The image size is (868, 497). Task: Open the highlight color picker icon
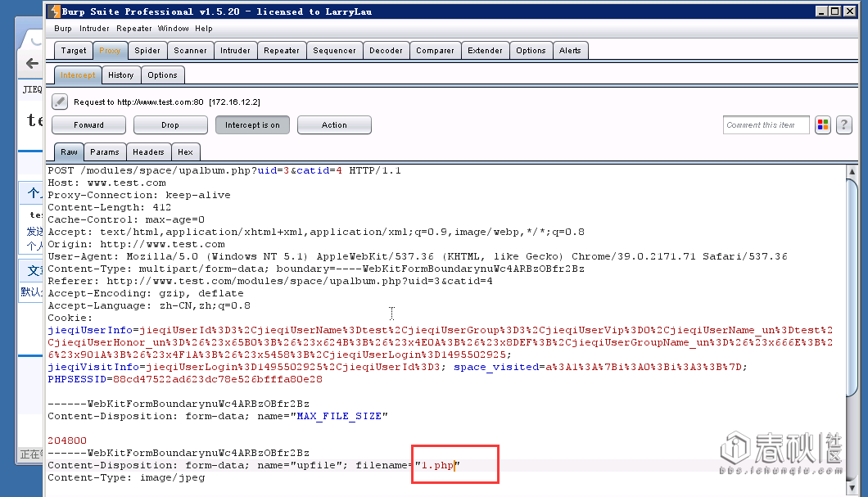coord(823,125)
